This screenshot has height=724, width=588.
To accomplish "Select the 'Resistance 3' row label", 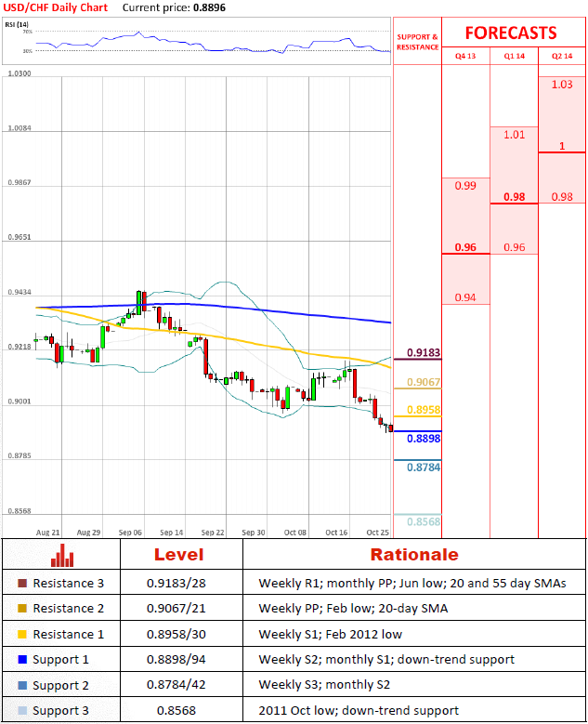I will (x=69, y=583).
